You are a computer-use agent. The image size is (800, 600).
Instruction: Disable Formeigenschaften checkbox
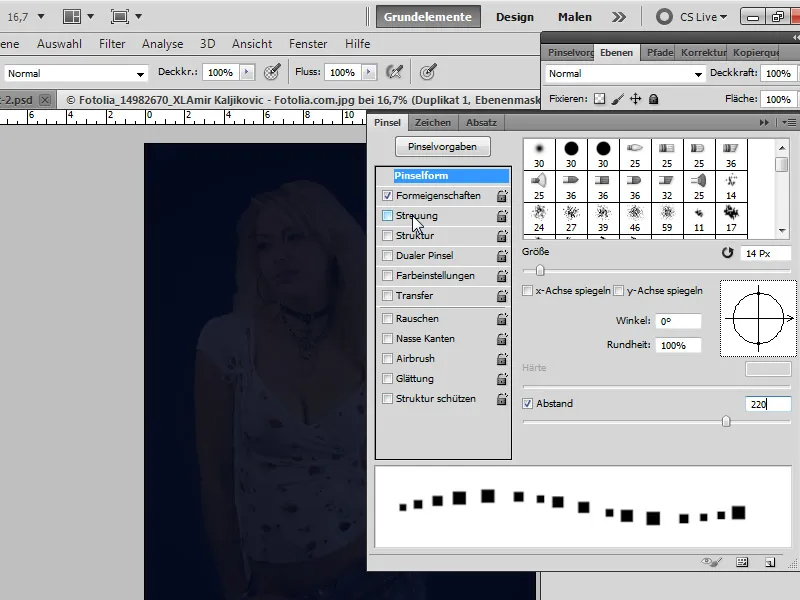[x=387, y=195]
